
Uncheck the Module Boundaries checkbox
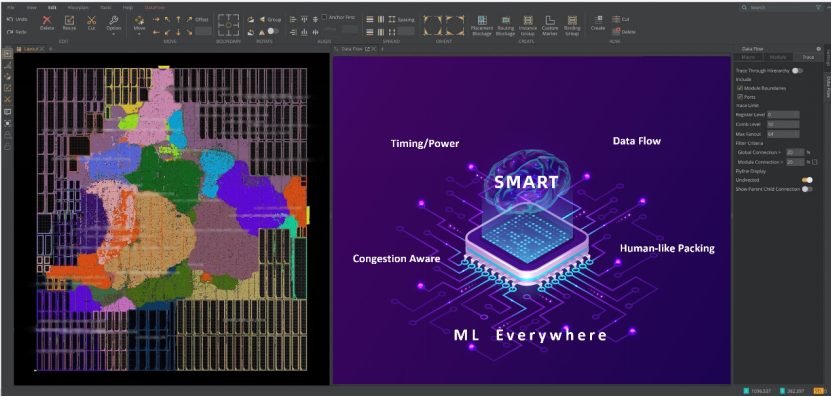pyautogui.click(x=740, y=88)
